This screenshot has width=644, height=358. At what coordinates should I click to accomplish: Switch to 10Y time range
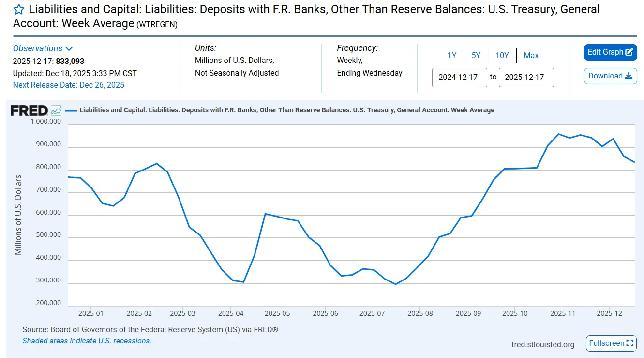(502, 56)
